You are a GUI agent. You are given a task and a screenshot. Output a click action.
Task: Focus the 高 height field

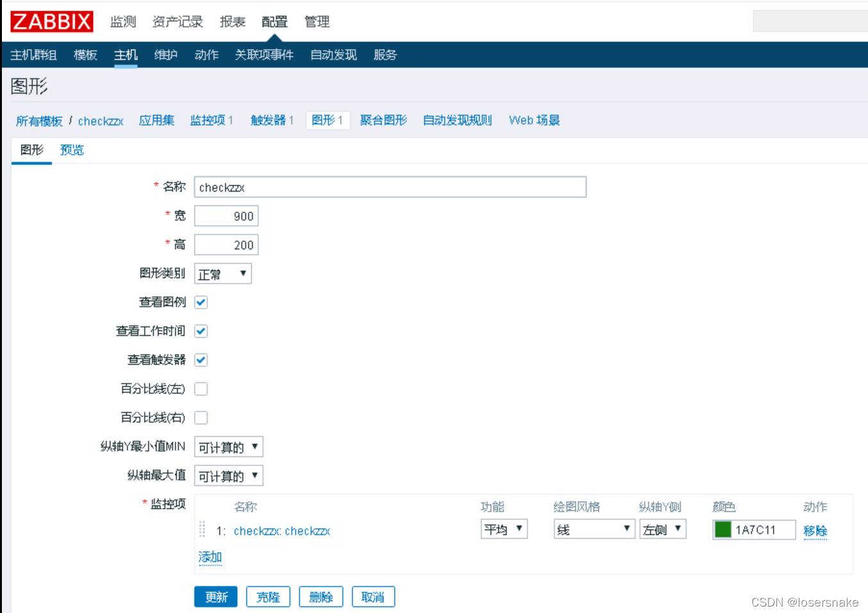(226, 245)
